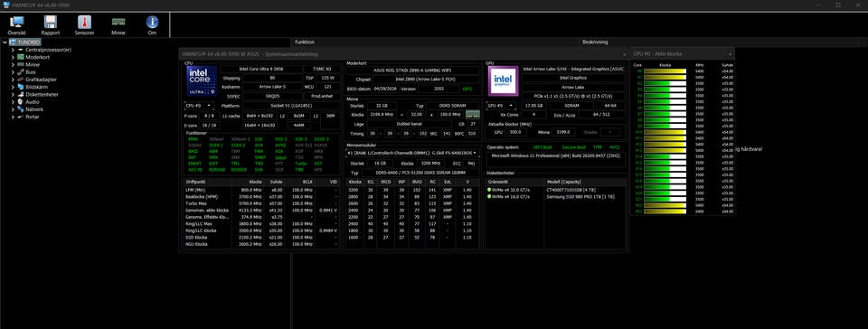Open the Översikt summary toolbar icon
The width and height of the screenshot is (868, 329).
(16, 22)
